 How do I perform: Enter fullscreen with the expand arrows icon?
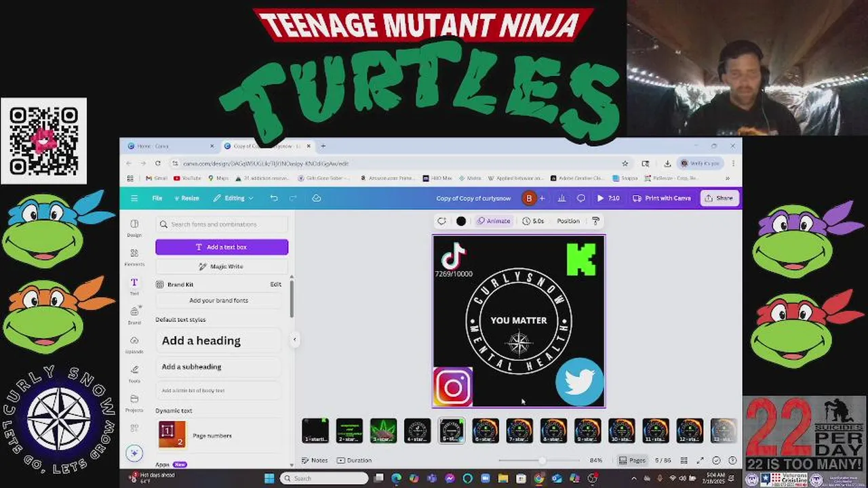click(x=701, y=460)
